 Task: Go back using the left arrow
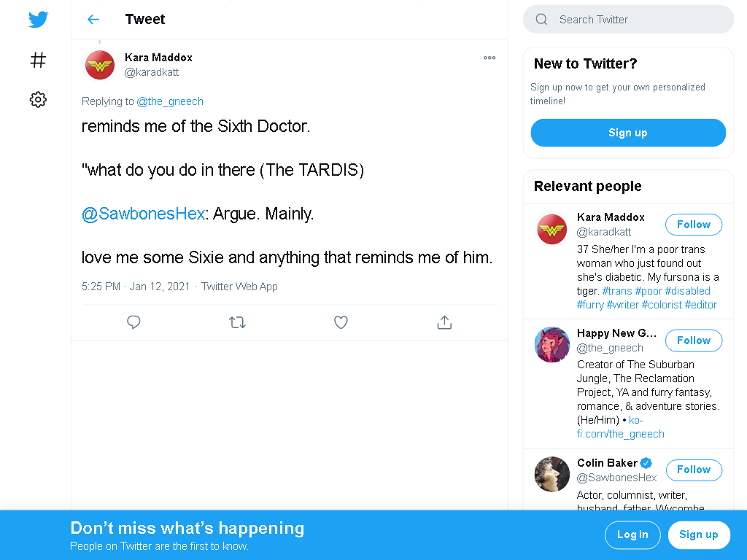93,20
